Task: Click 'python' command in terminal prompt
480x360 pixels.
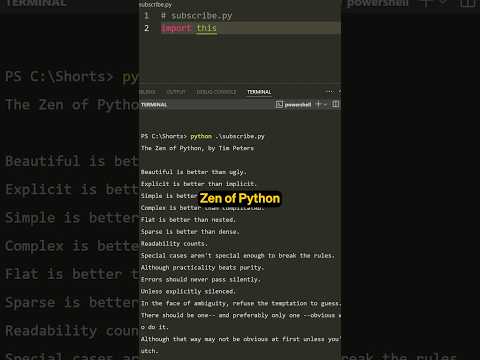Action: [x=201, y=136]
